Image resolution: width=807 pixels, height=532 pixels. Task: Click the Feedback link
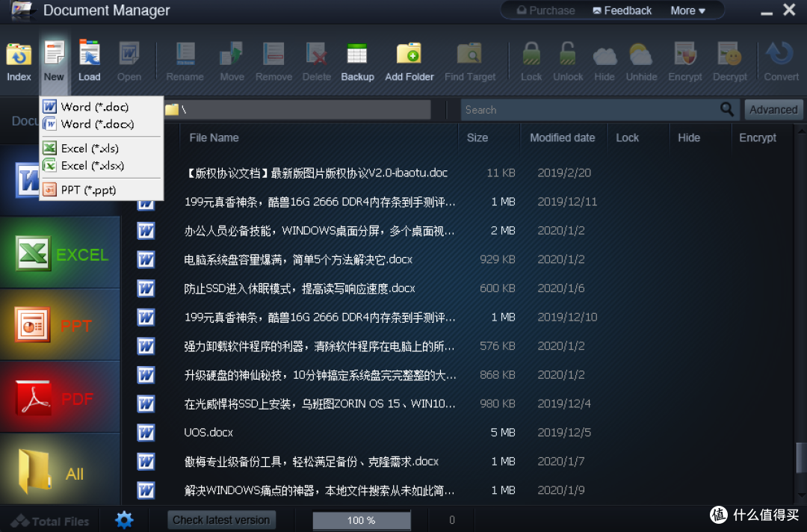coord(622,10)
